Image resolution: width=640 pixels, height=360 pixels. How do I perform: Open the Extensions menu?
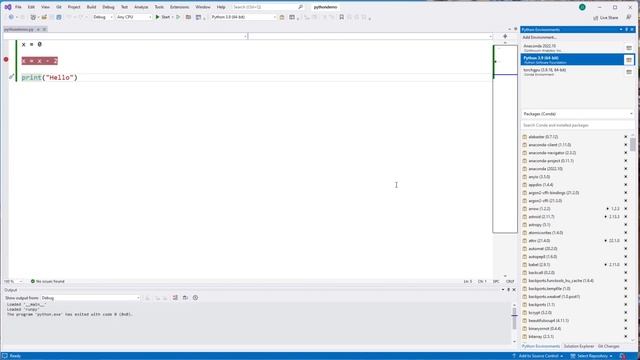tap(179, 7)
